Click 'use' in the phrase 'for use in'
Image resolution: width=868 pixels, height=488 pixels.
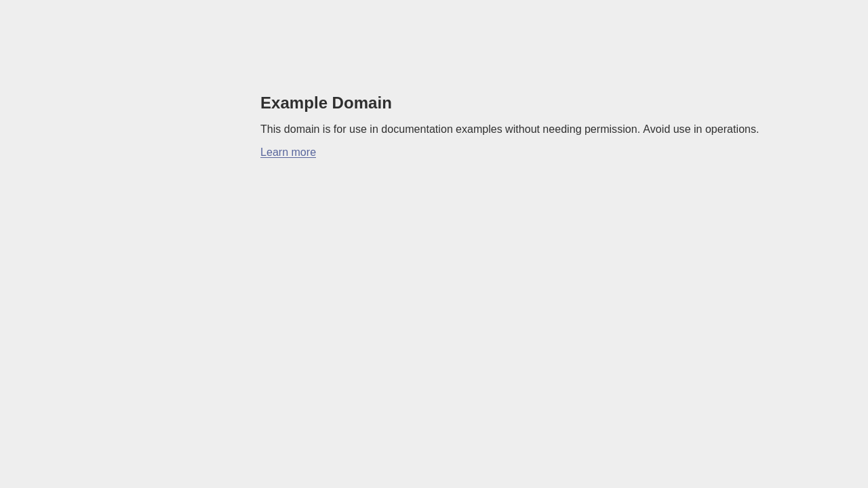pyautogui.click(x=358, y=129)
